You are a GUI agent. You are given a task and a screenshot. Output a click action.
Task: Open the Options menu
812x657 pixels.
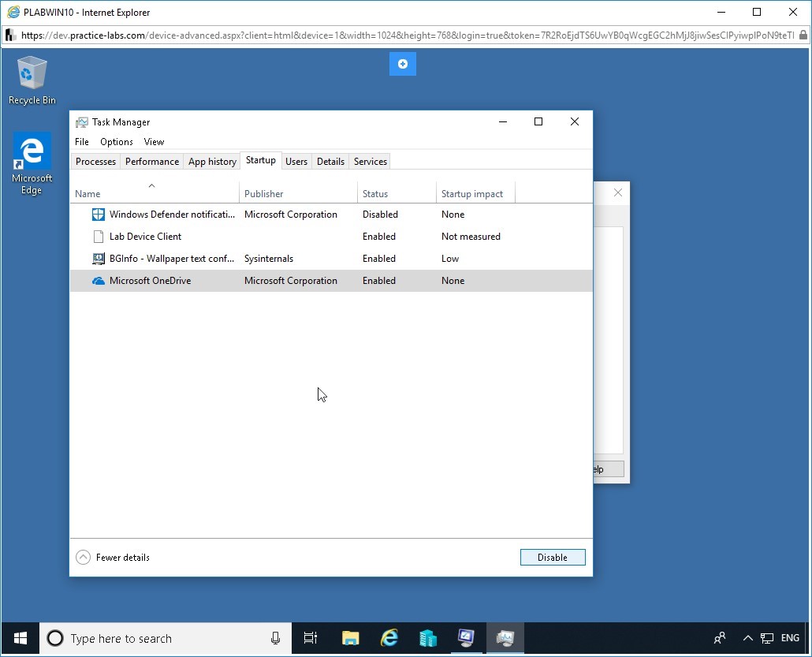tap(117, 142)
